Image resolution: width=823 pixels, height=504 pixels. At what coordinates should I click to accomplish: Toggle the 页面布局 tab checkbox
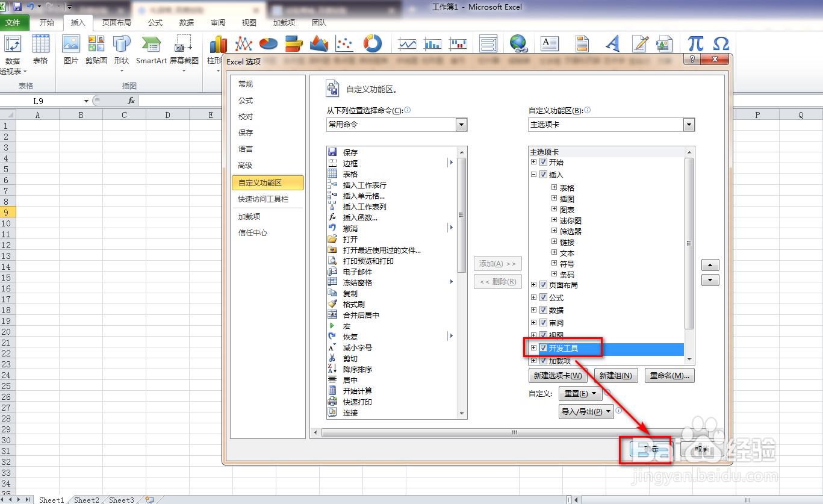coord(543,284)
